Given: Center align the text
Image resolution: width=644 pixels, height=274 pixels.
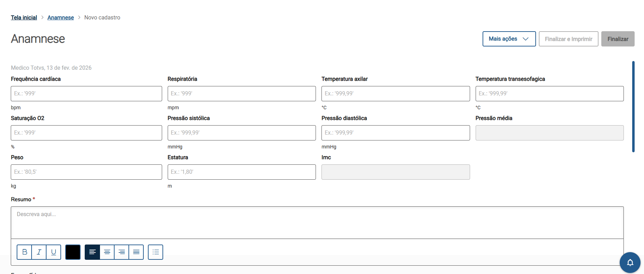Looking at the screenshot, I should point(107,252).
